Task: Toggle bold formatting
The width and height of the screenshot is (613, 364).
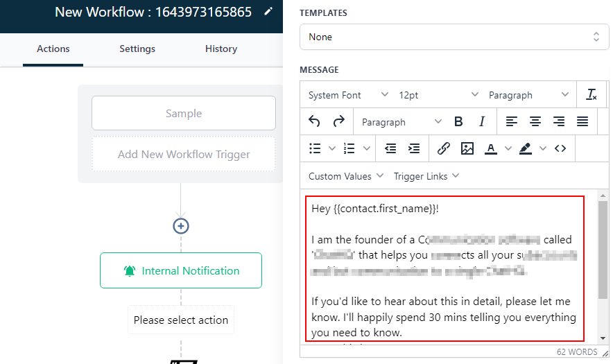Action: click(458, 121)
